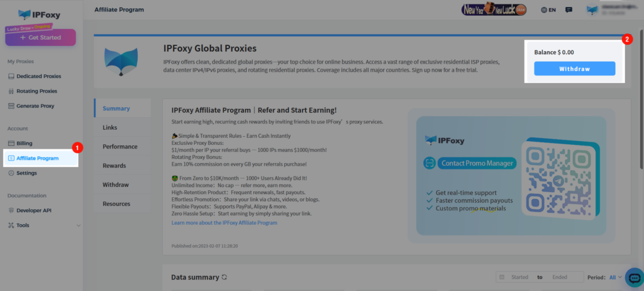
Task: Expand the Tools menu chevron
Action: pos(78,225)
